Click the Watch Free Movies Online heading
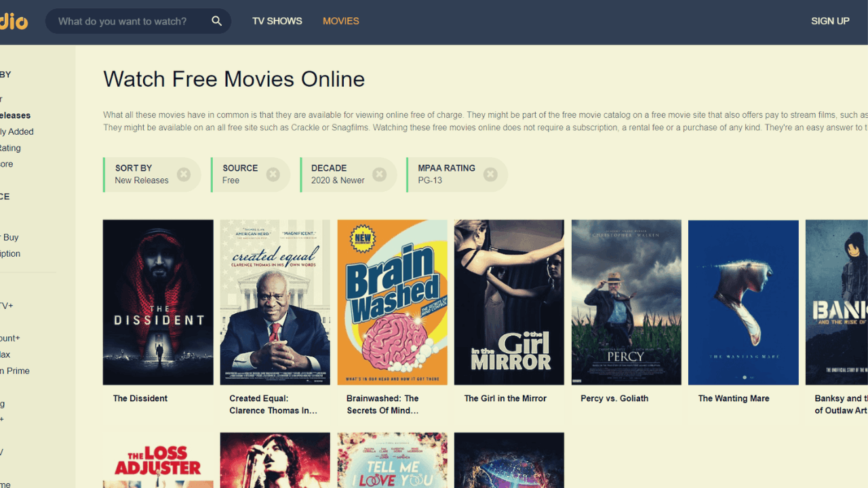Viewport: 868px width, 488px height. (x=234, y=79)
